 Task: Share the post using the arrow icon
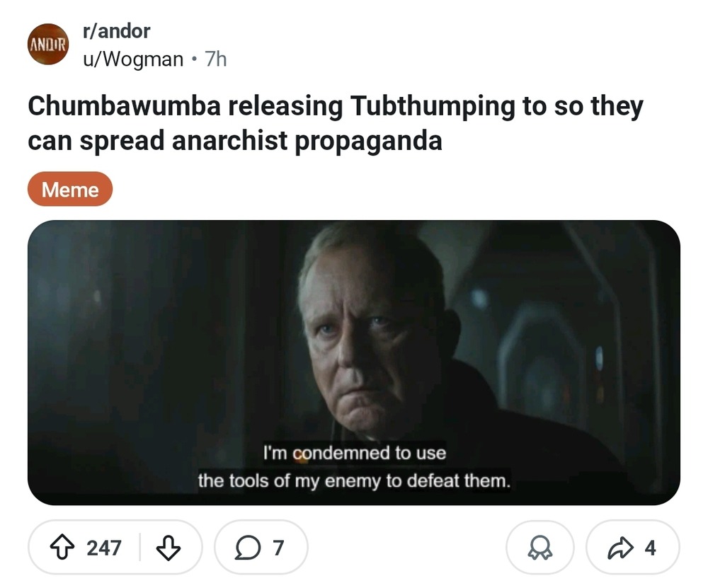[620, 548]
